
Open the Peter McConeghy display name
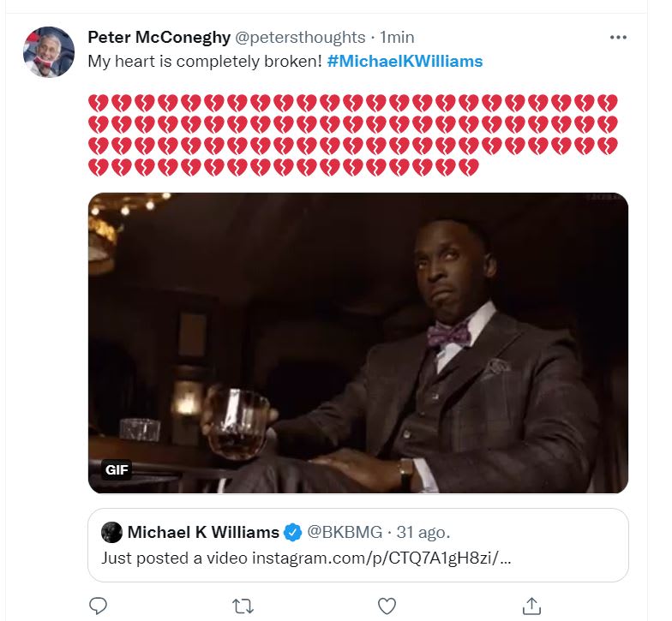click(158, 38)
